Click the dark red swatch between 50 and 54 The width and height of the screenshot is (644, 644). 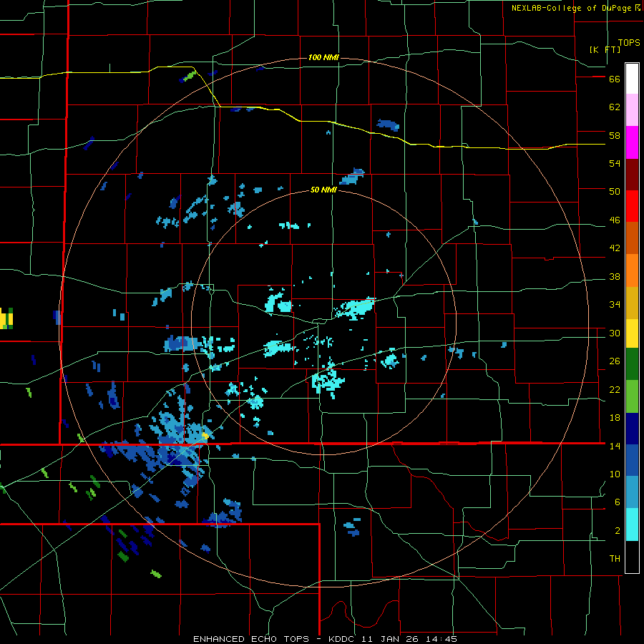[632, 175]
